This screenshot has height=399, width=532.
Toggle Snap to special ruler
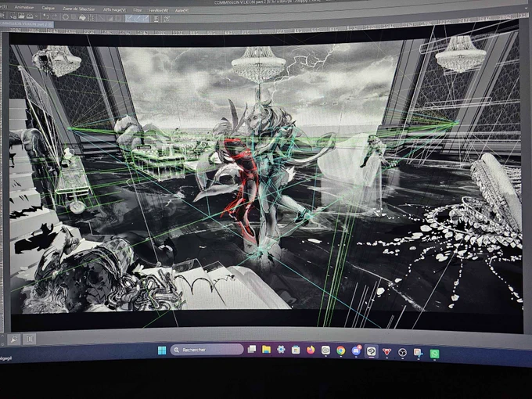point(137,18)
